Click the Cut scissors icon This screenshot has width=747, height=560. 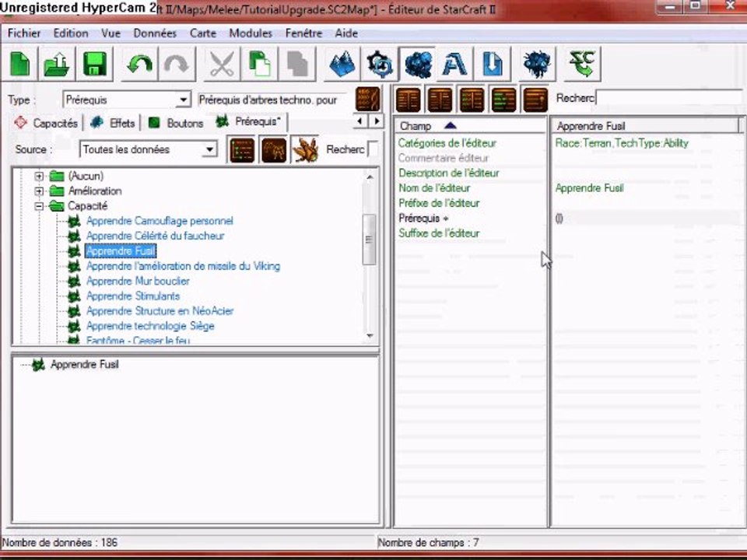222,65
